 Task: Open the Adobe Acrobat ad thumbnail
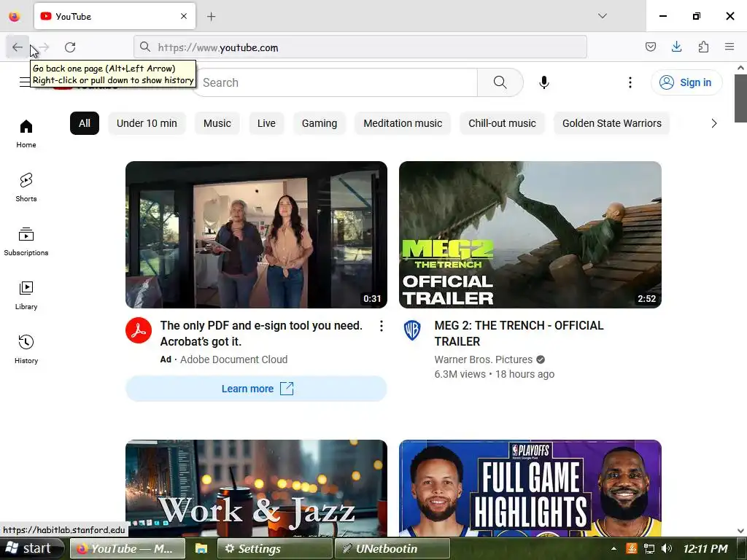(256, 235)
